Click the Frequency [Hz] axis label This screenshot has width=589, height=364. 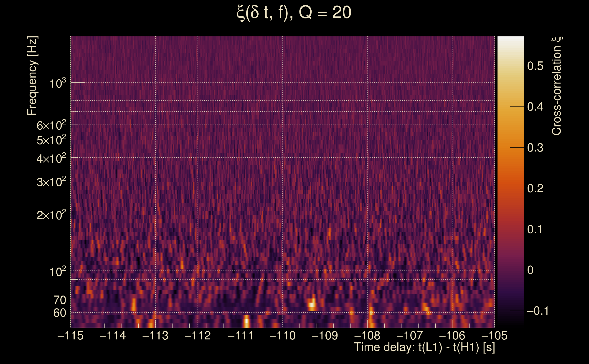(32, 76)
